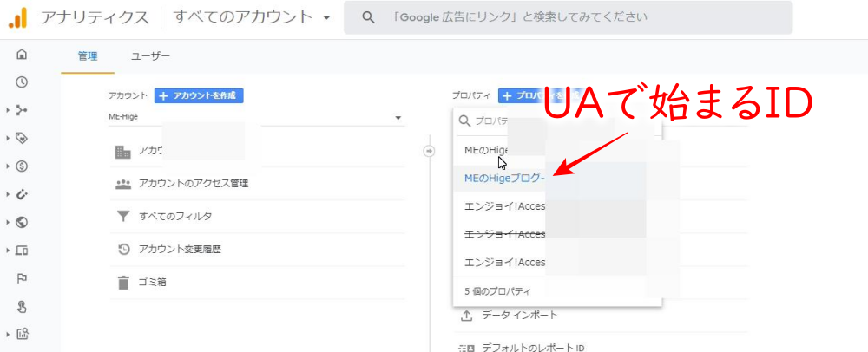Open the devices tech icon
Image resolution: width=868 pixels, height=352 pixels.
(x=23, y=251)
